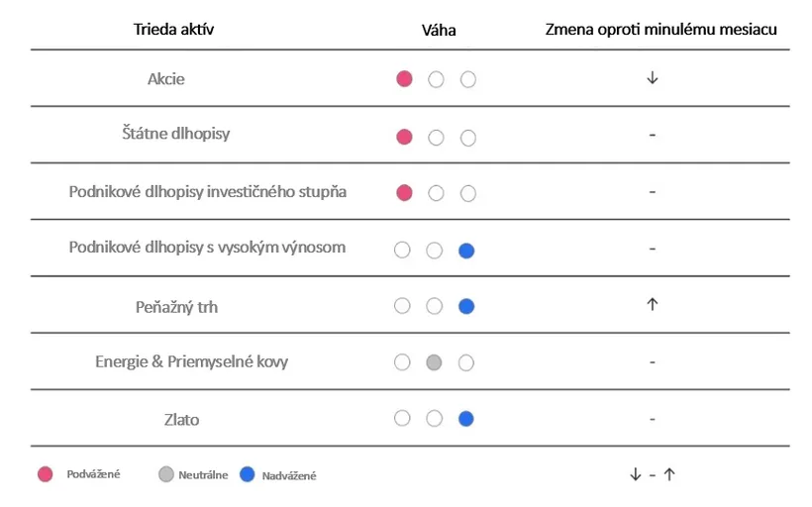Screen dimensions: 812x507
Task: Click the Trieda aktív column header
Action: pyautogui.click(x=173, y=29)
